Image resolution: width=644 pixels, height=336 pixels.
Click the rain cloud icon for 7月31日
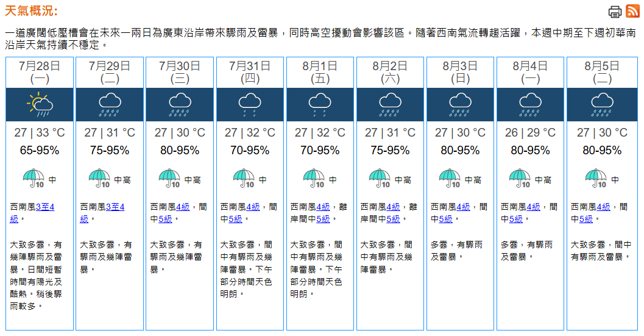tap(250, 104)
